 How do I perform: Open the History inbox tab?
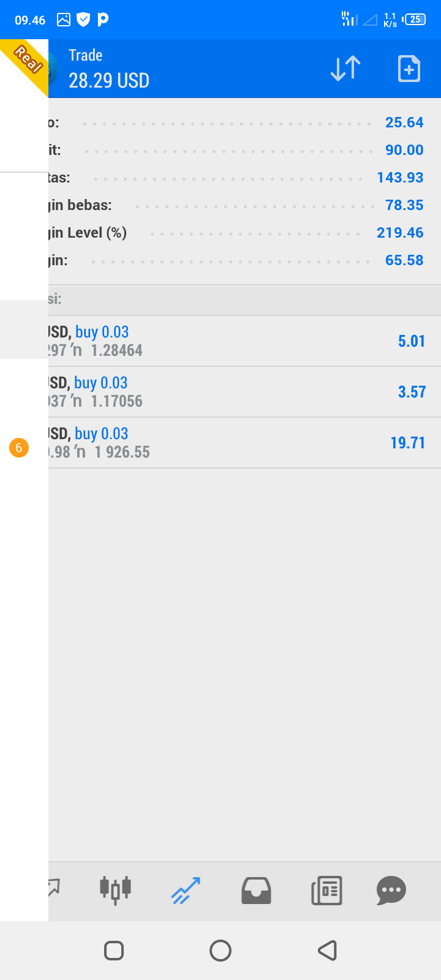[x=256, y=890]
